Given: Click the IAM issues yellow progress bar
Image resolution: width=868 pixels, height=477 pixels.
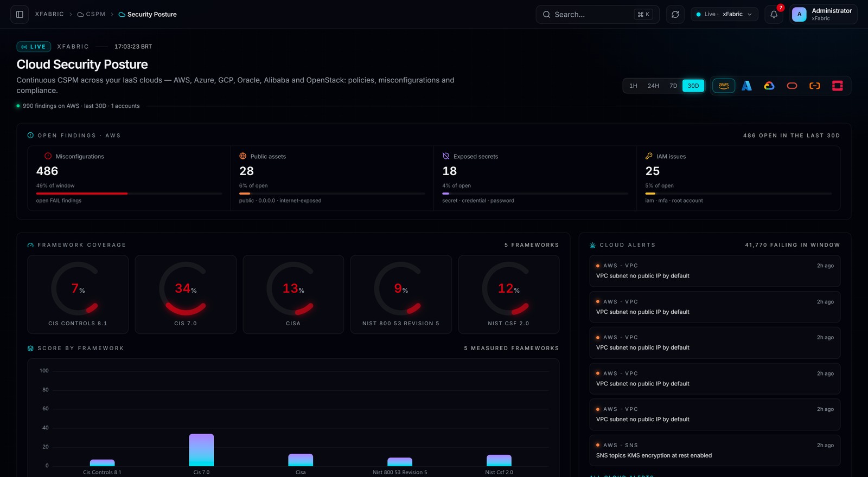Looking at the screenshot, I should tap(650, 194).
